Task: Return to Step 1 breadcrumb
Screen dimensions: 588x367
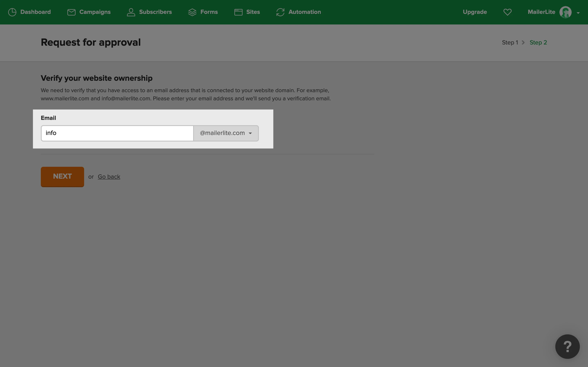Action: [510, 42]
